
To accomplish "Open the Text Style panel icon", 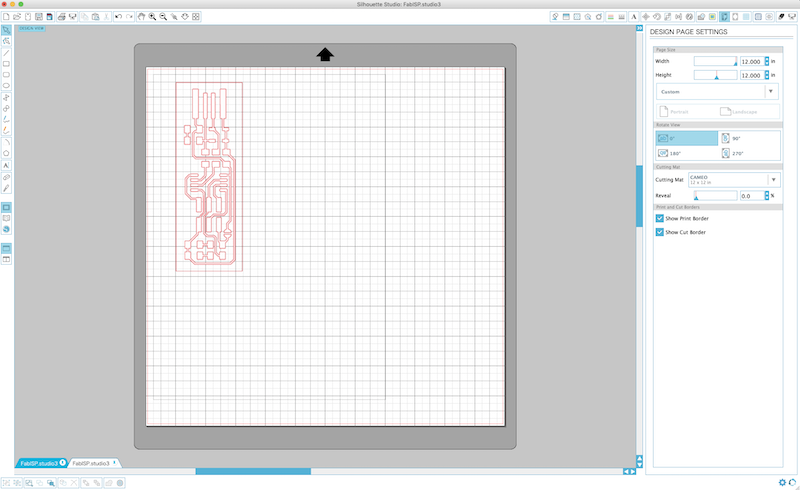I will click(x=634, y=17).
